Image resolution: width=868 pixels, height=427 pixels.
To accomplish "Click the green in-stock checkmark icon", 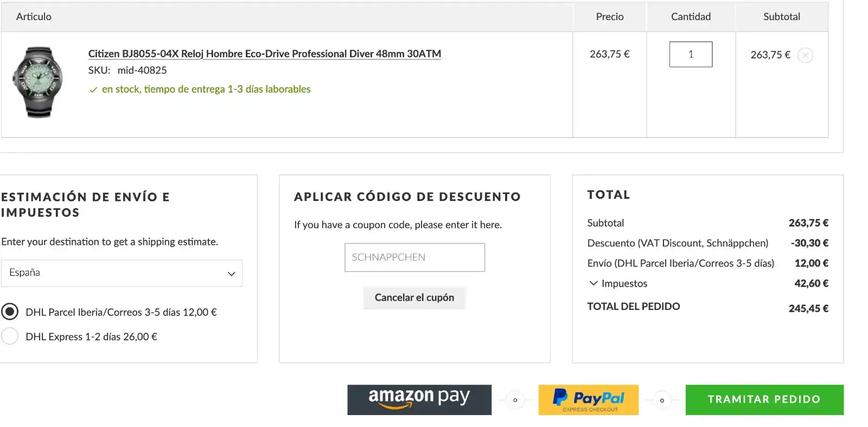I will point(93,90).
